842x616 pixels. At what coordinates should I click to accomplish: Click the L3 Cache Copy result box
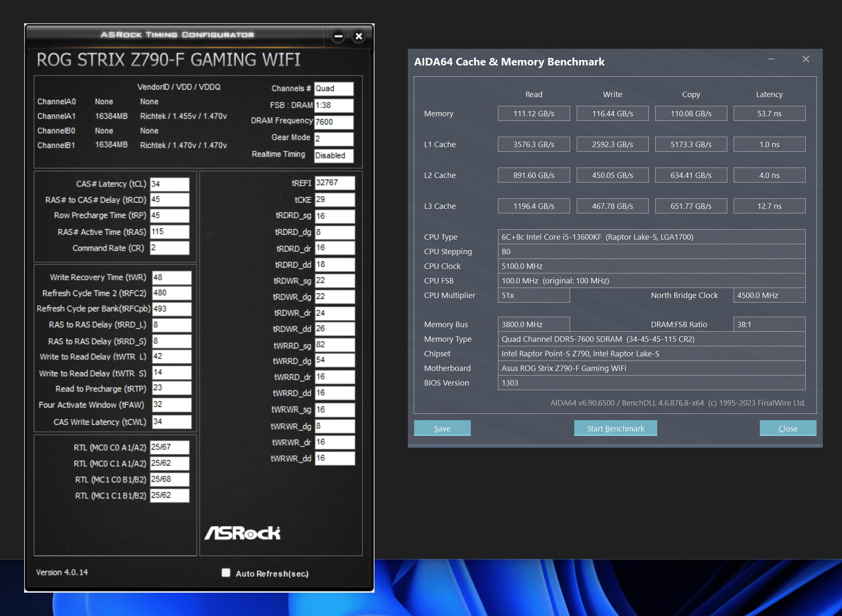point(691,206)
